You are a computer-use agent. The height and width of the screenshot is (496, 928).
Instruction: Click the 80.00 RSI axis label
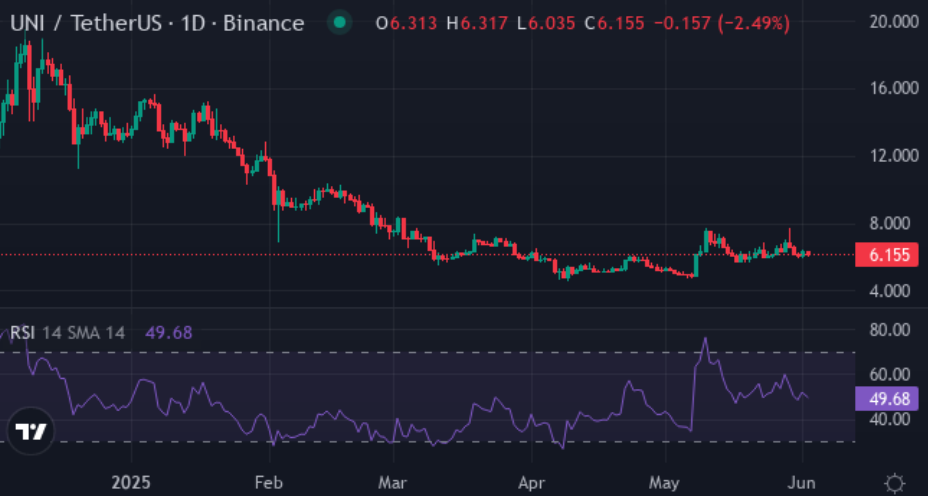(x=890, y=330)
